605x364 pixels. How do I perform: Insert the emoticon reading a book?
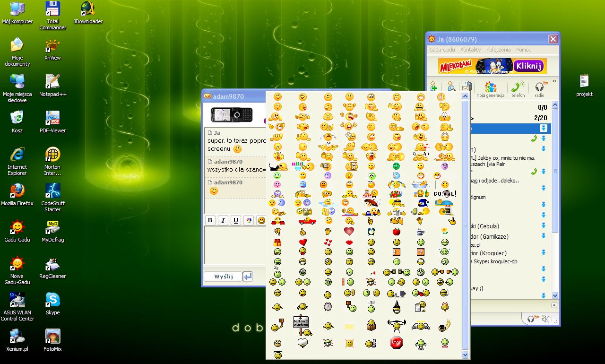point(372,326)
